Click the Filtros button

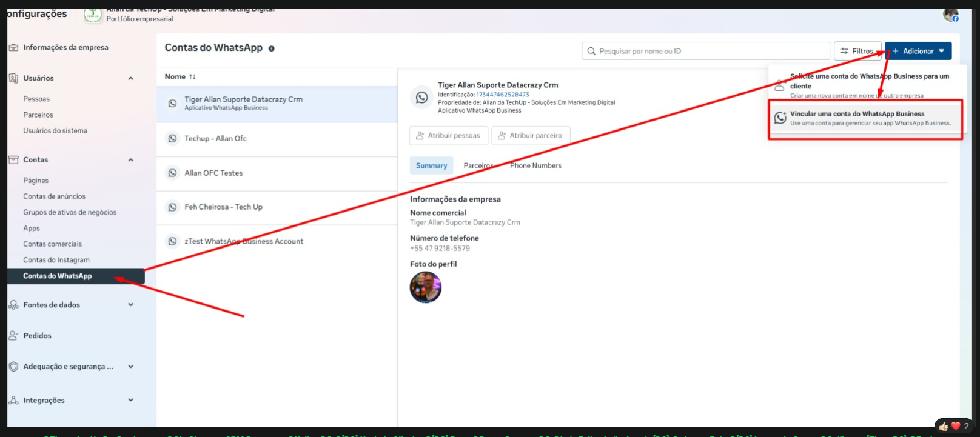857,52
